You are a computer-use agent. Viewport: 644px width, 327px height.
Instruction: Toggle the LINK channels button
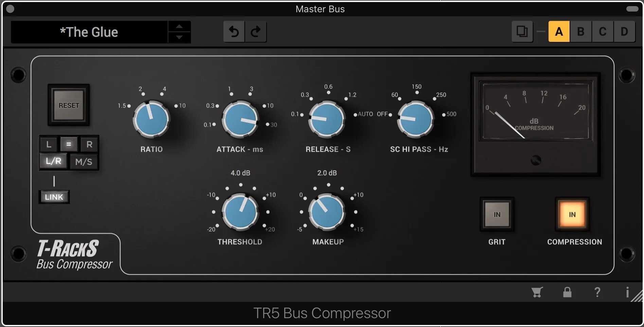coord(54,197)
